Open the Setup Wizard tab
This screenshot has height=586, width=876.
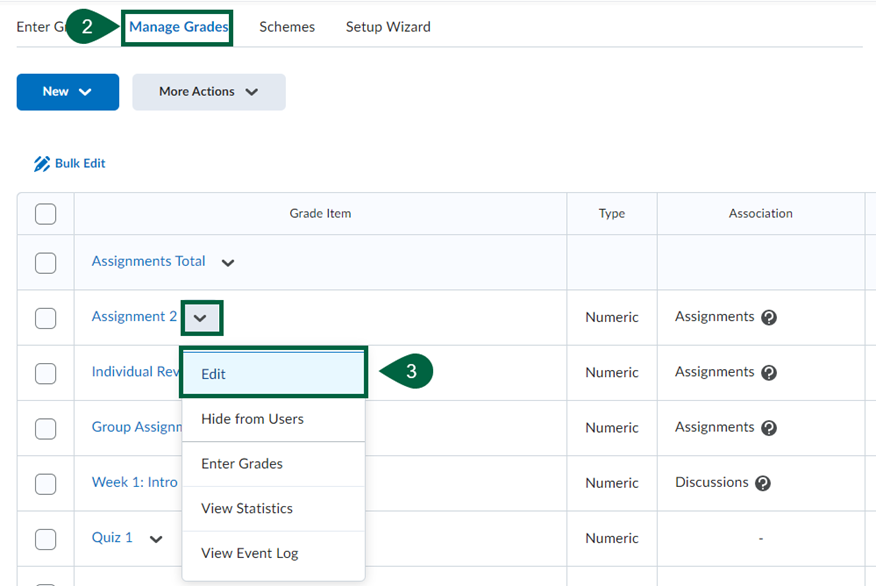tap(388, 27)
